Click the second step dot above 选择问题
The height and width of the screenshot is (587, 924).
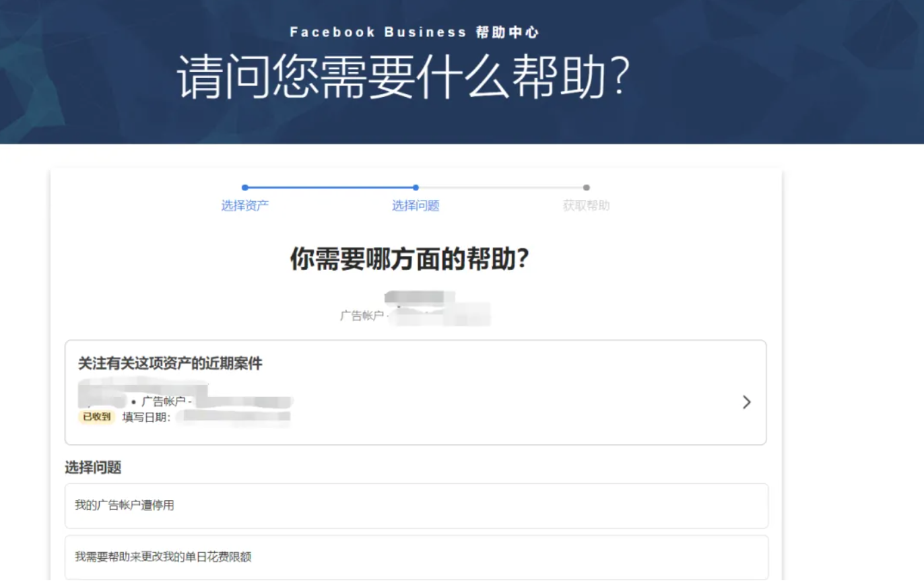coord(416,188)
